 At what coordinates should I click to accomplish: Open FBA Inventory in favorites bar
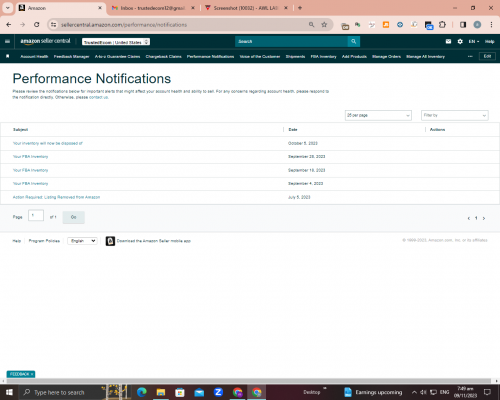(323, 57)
